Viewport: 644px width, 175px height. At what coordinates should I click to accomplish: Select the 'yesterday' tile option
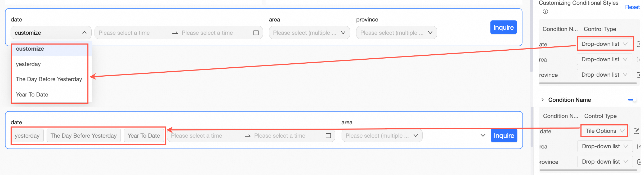pos(27,135)
